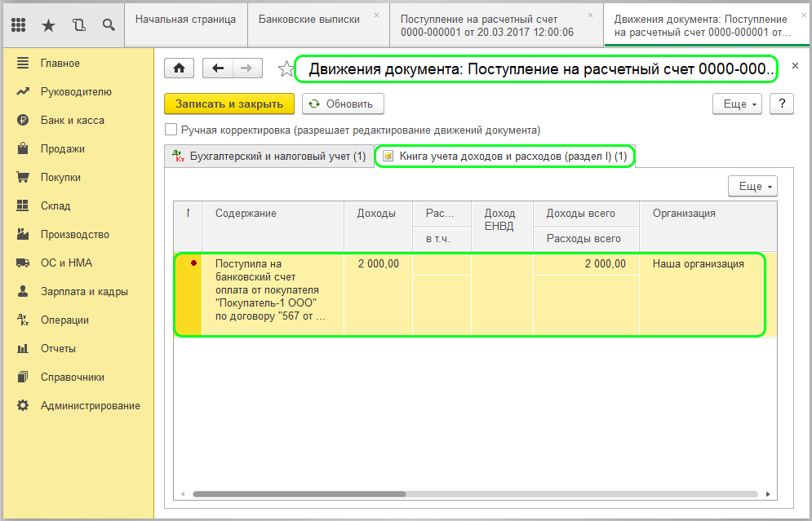Switch to Бухгалтерский и налоговый учет tab
812x521 pixels.
[268, 156]
